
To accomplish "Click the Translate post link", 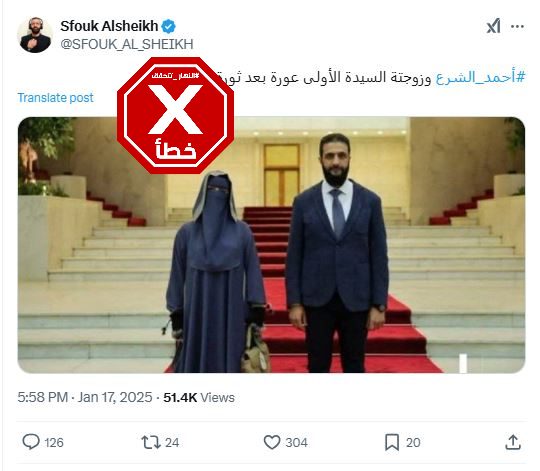I will pos(55,98).
